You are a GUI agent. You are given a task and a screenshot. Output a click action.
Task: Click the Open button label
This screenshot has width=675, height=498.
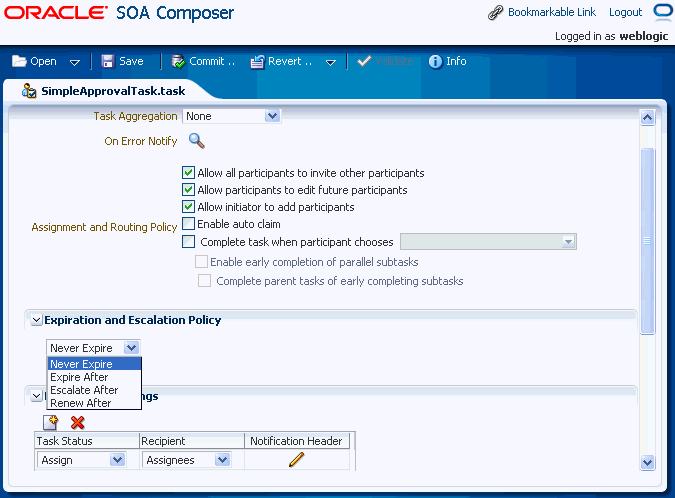(x=43, y=61)
